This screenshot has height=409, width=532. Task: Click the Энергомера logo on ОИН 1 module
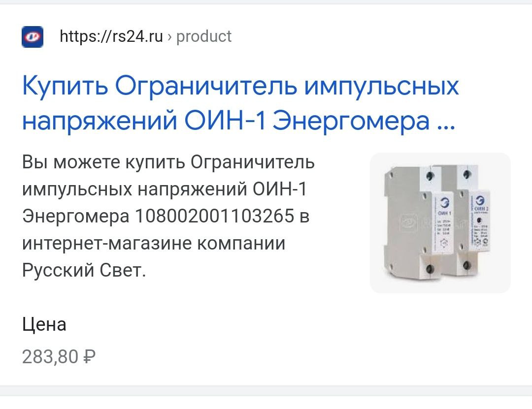tap(444, 203)
